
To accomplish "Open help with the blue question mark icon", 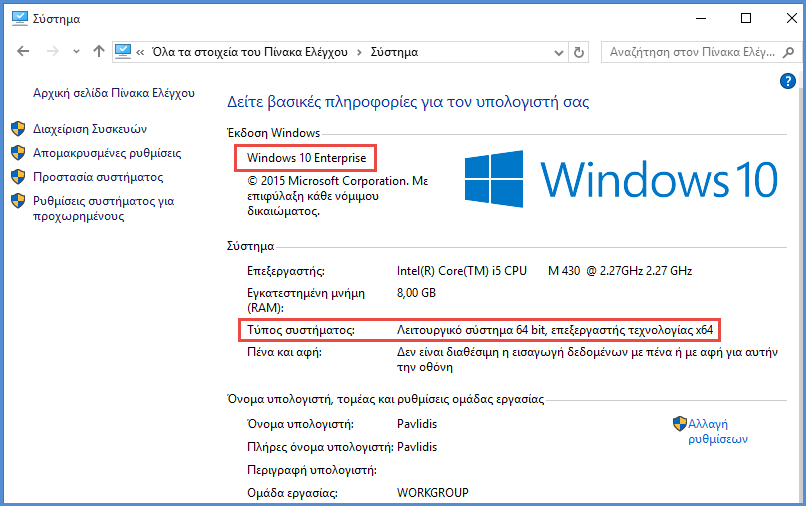I will (787, 81).
